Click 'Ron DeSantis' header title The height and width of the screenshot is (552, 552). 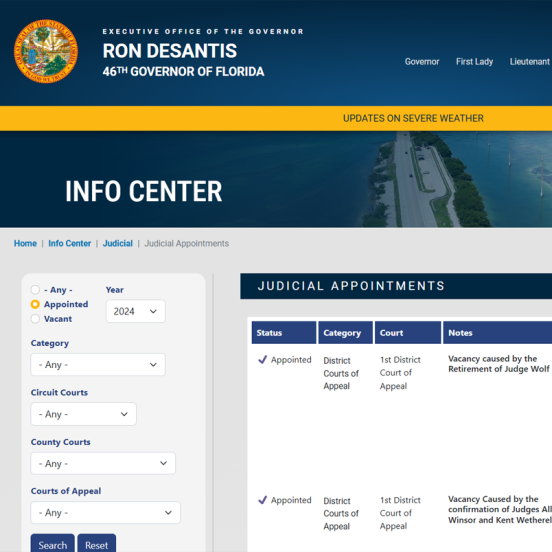point(170,51)
